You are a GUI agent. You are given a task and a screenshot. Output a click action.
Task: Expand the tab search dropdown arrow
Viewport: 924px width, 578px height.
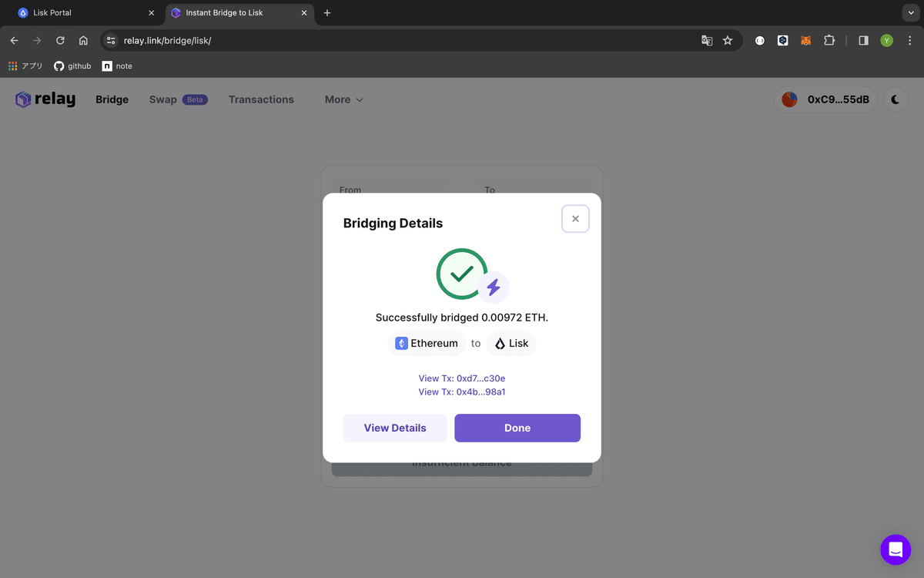click(x=911, y=13)
